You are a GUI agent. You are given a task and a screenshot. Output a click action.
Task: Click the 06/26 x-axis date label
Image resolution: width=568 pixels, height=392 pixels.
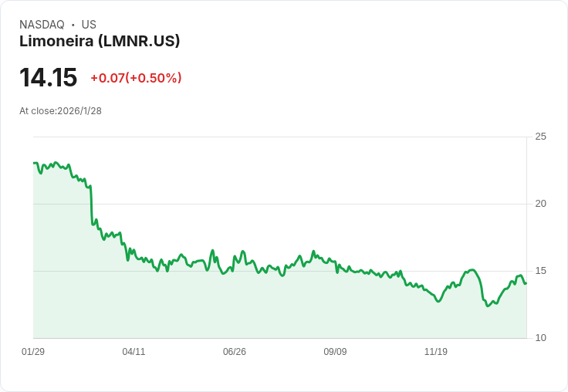(x=235, y=351)
